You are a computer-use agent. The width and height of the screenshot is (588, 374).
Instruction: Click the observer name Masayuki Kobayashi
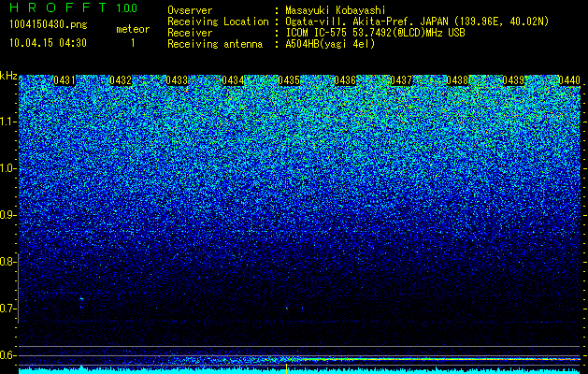point(336,11)
